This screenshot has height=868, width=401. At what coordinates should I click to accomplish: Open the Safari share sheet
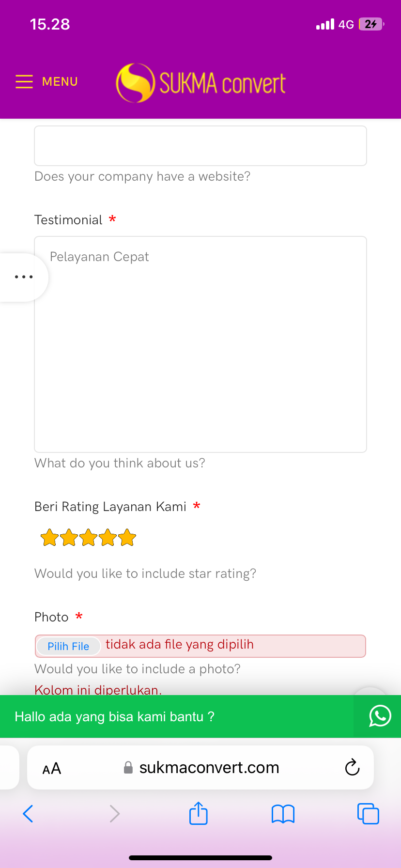click(198, 813)
